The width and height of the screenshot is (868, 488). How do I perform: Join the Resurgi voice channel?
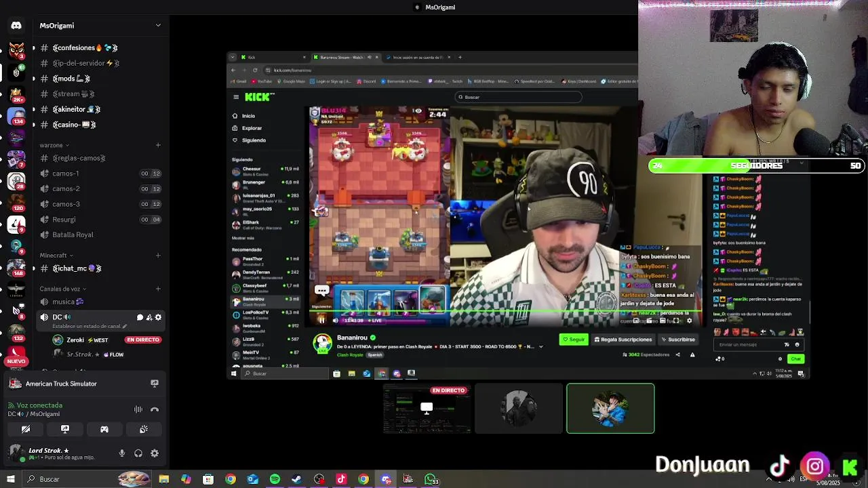100,220
